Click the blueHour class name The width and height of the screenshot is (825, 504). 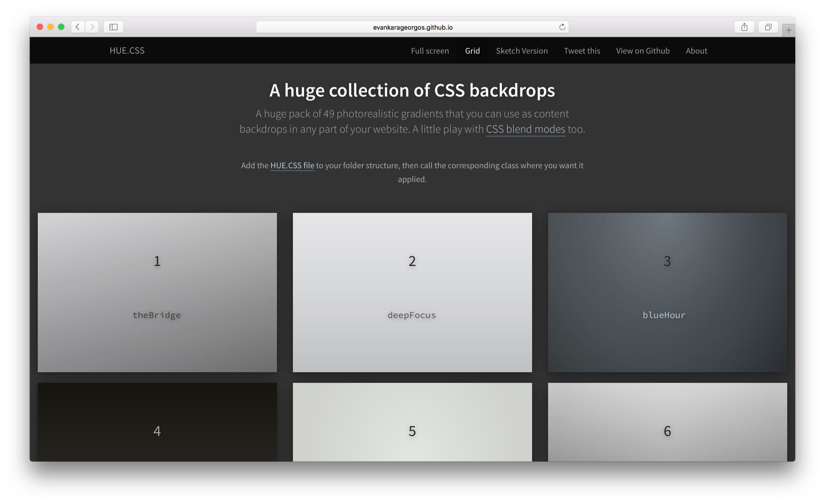[664, 315]
